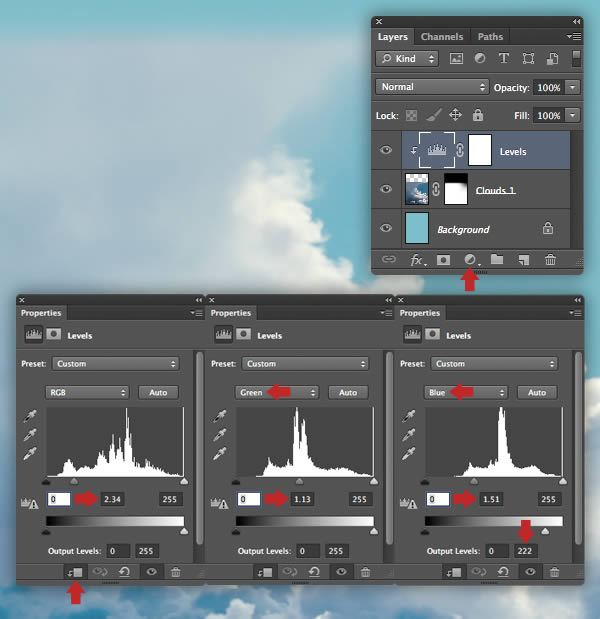Open the Normal blend mode dropdown
The width and height of the screenshot is (600, 619).
pos(432,87)
